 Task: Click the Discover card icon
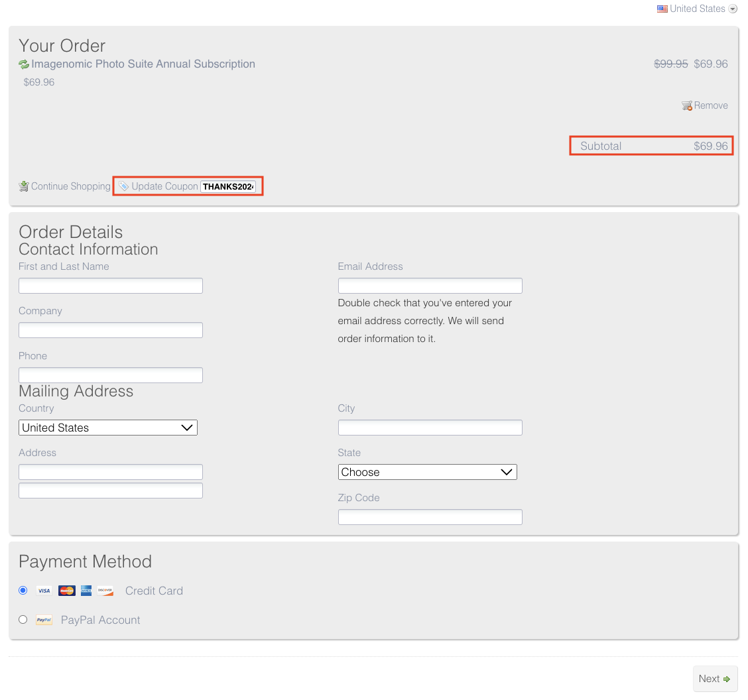click(x=105, y=590)
